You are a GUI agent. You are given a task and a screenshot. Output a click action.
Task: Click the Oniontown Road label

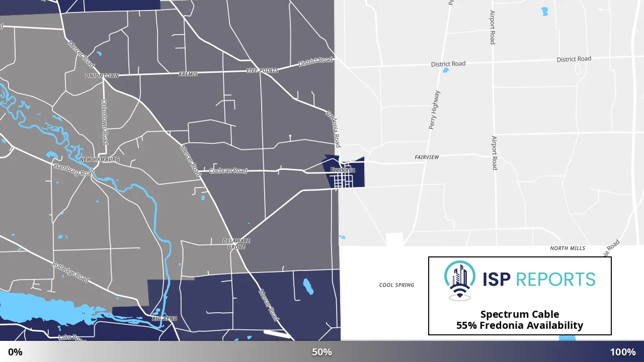[105, 122]
